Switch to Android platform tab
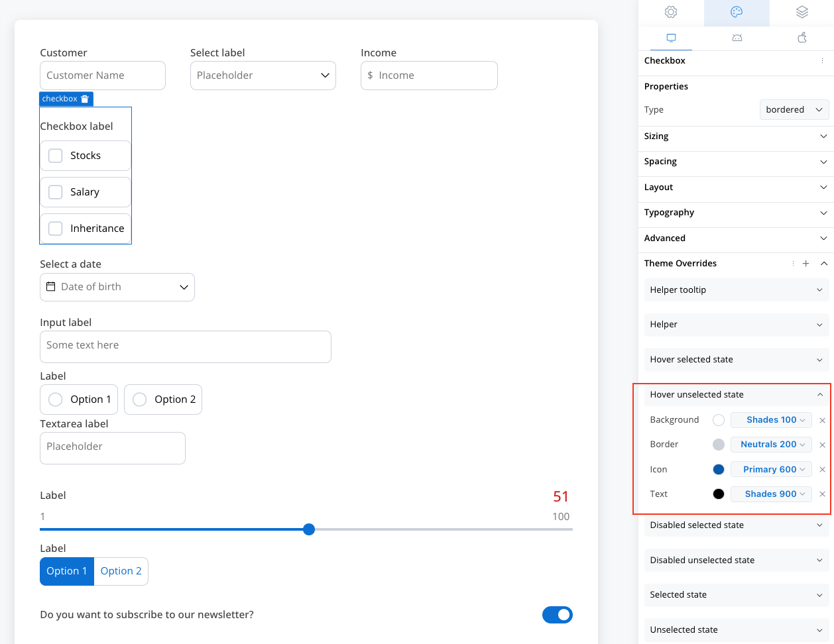The height and width of the screenshot is (644, 834). click(x=737, y=38)
